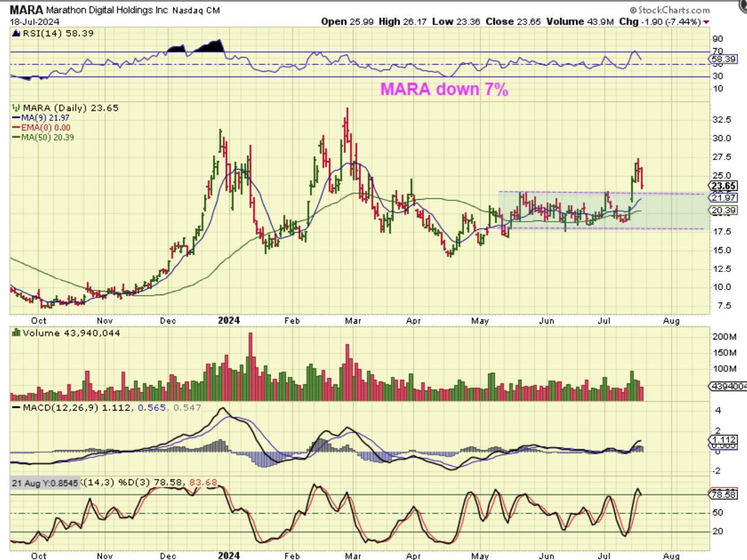Click the Marathon Digital Holdings Inc company name
This screenshot has width=747, height=560.
pos(107,11)
